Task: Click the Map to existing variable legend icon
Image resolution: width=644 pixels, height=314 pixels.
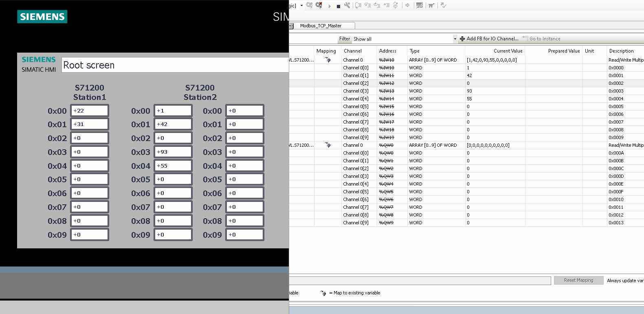Action: (x=323, y=293)
